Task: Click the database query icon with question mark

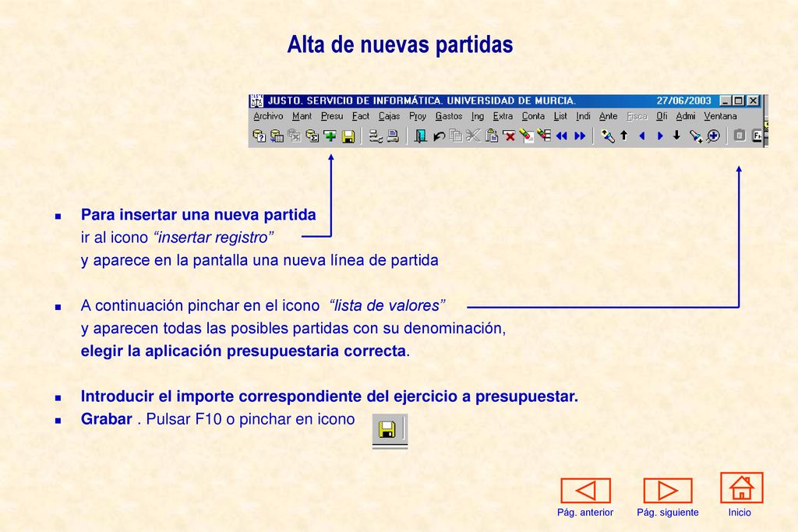Action: pos(259,136)
